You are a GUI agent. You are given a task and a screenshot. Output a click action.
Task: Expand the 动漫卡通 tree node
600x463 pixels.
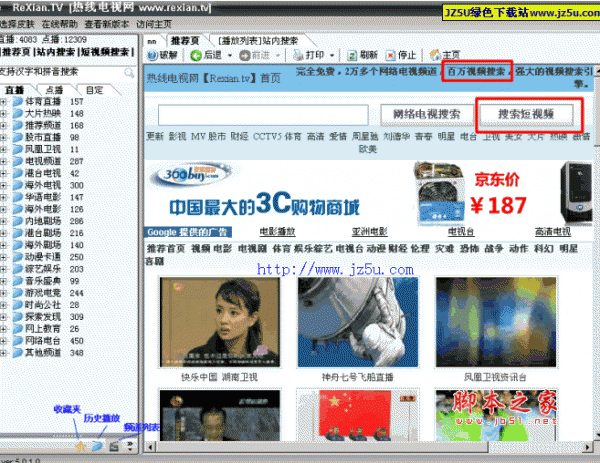[3, 258]
